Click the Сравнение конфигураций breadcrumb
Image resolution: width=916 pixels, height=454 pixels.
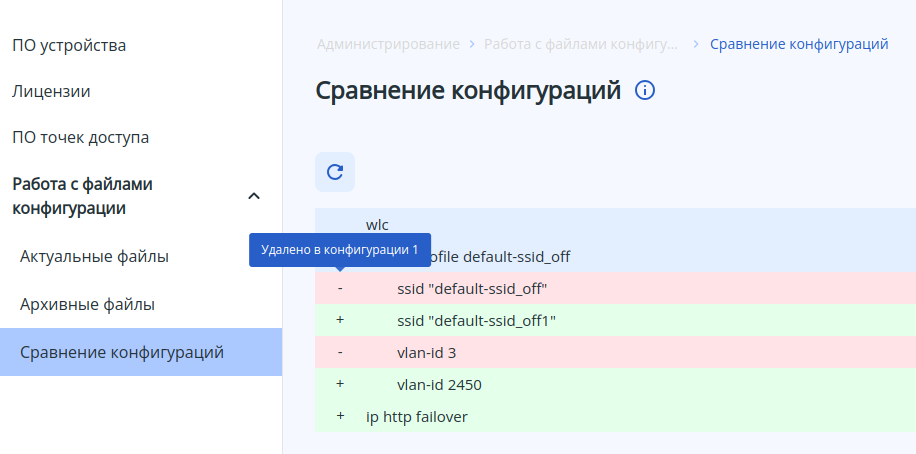[799, 44]
